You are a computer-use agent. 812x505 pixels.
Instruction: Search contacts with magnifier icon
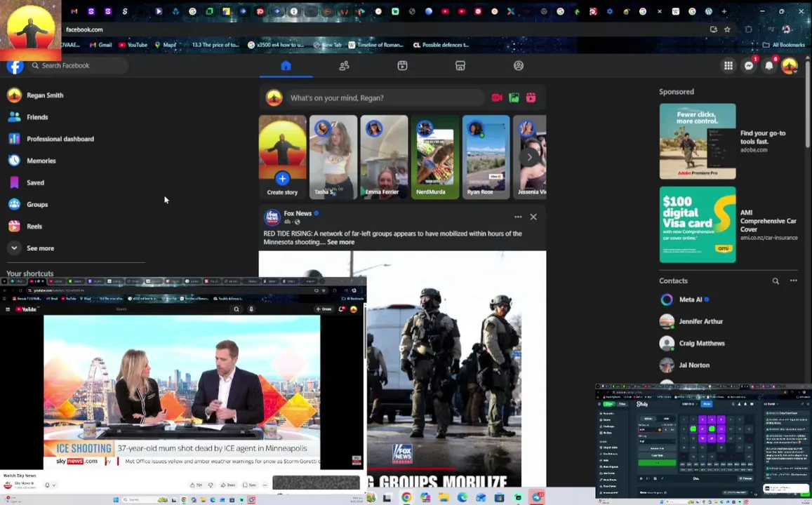pyautogui.click(x=776, y=281)
